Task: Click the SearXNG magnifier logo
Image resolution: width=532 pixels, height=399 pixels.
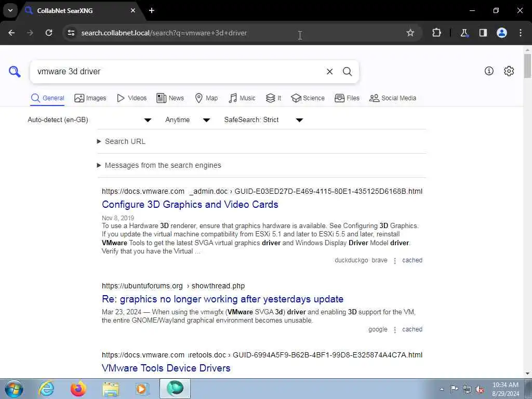Action: click(x=15, y=72)
